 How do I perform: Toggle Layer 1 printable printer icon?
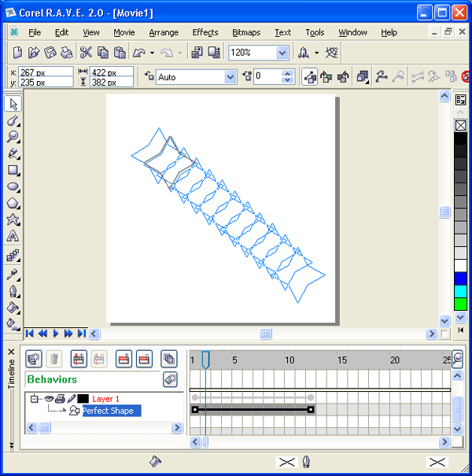click(x=60, y=398)
